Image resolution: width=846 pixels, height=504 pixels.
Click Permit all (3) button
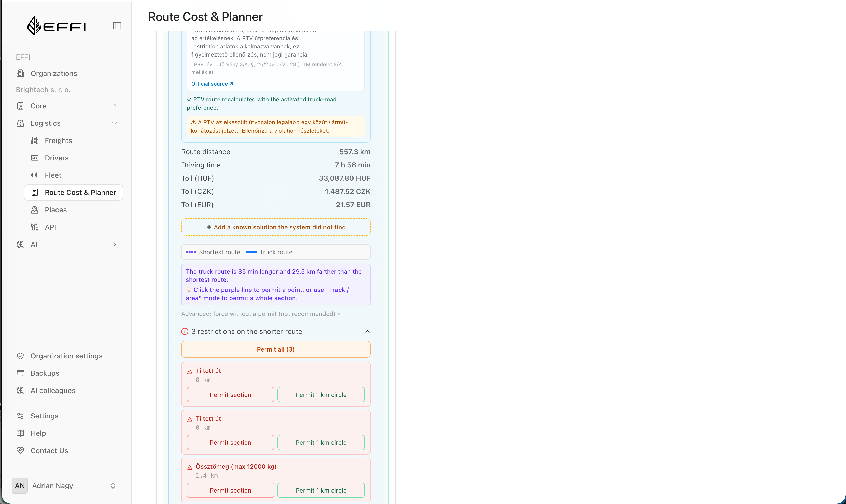pyautogui.click(x=276, y=349)
